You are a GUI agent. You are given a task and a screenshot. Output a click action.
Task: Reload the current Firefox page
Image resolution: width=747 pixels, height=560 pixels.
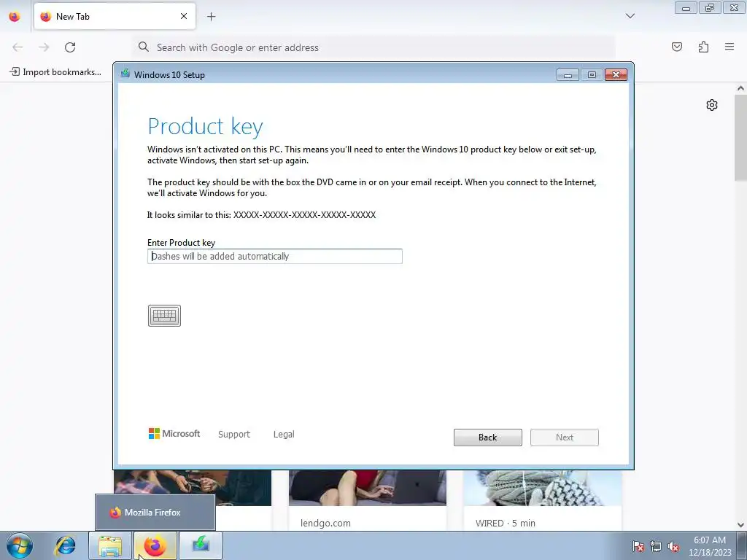coord(70,47)
